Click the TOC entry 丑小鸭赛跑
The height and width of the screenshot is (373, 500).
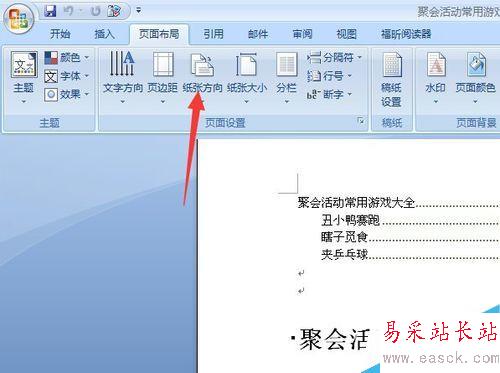(x=350, y=220)
